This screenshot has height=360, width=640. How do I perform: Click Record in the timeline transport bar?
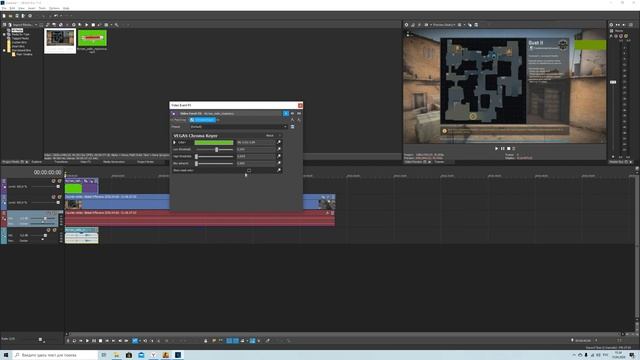[x=68, y=340]
